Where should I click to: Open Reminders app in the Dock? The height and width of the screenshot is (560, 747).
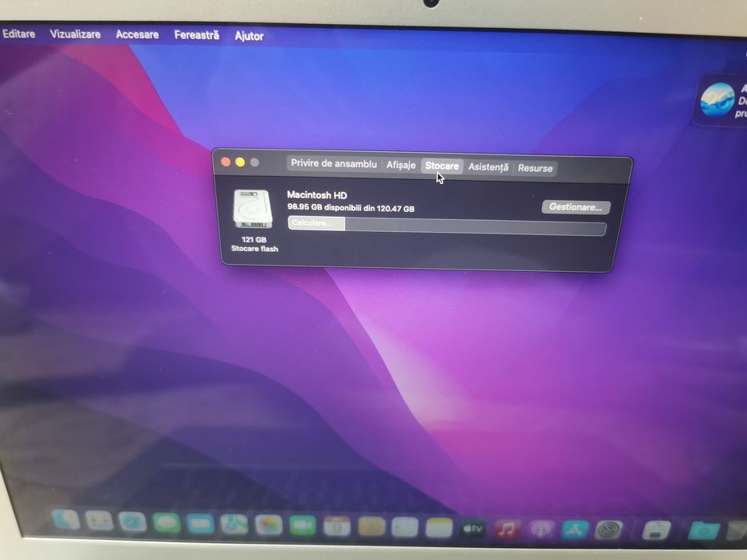(x=404, y=528)
